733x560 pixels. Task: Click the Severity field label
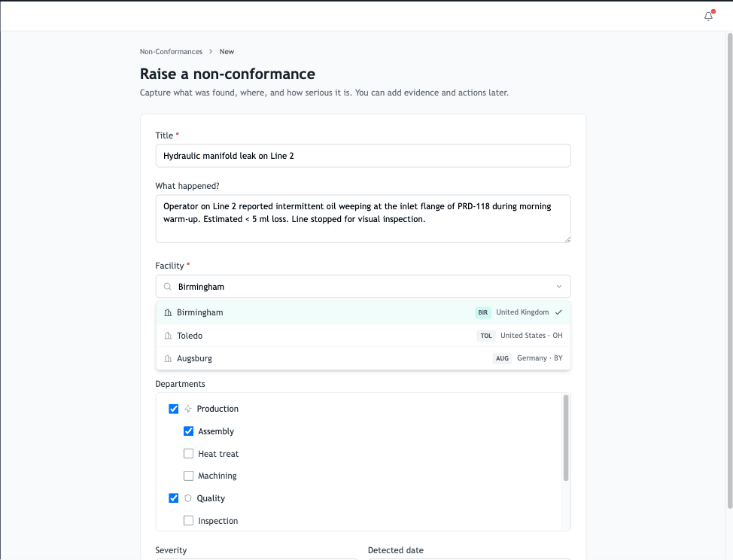(171, 550)
